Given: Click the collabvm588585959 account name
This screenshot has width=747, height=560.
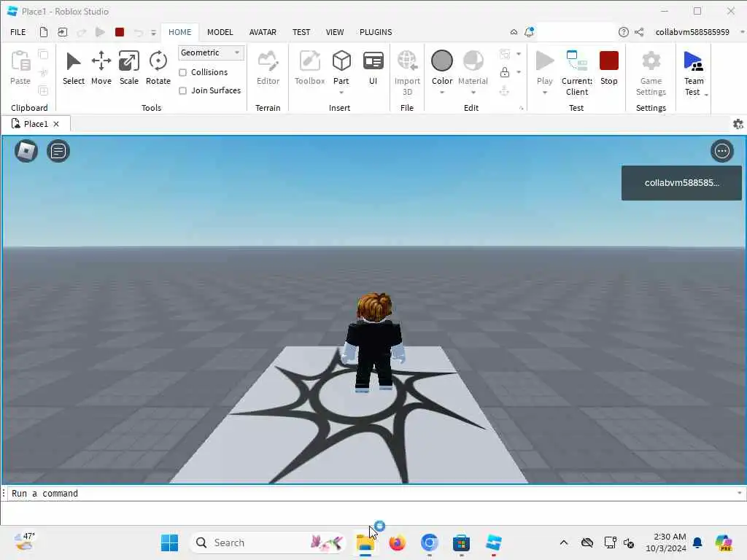Looking at the screenshot, I should pos(692,32).
